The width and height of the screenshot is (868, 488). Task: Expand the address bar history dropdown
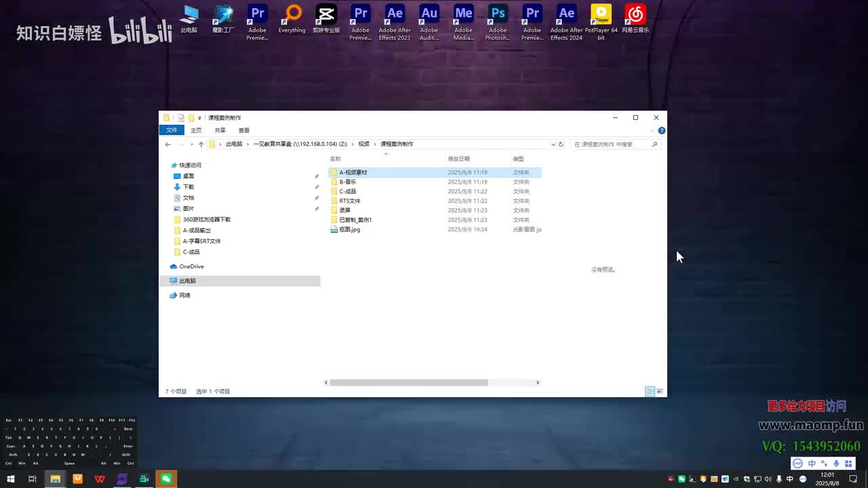pyautogui.click(x=553, y=144)
